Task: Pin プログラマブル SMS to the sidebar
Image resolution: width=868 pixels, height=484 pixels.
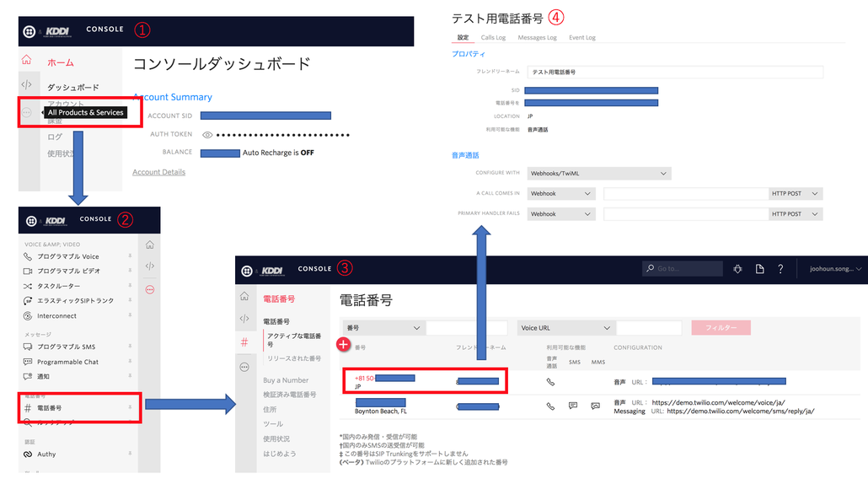Action: pyautogui.click(x=130, y=346)
